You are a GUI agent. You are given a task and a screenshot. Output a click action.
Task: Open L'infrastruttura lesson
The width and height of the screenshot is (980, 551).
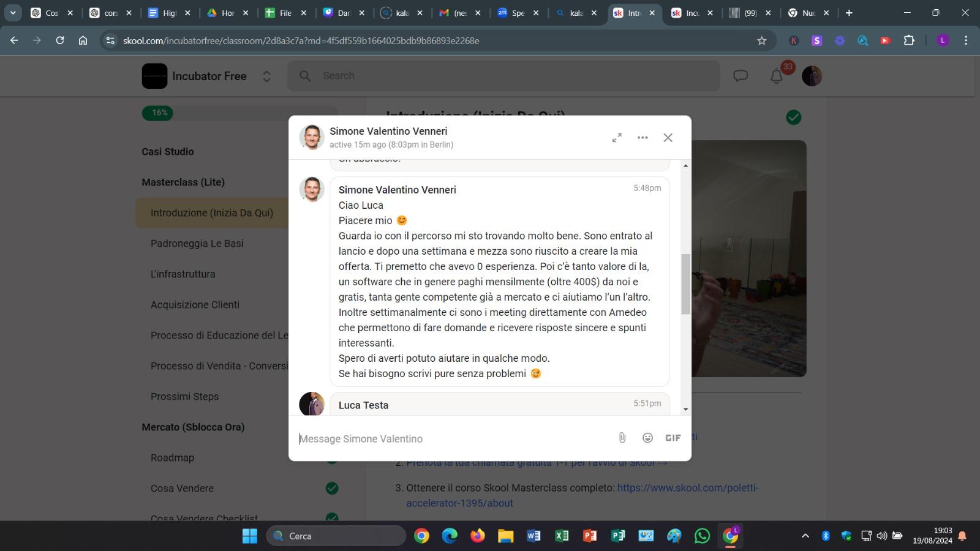pyautogui.click(x=183, y=274)
